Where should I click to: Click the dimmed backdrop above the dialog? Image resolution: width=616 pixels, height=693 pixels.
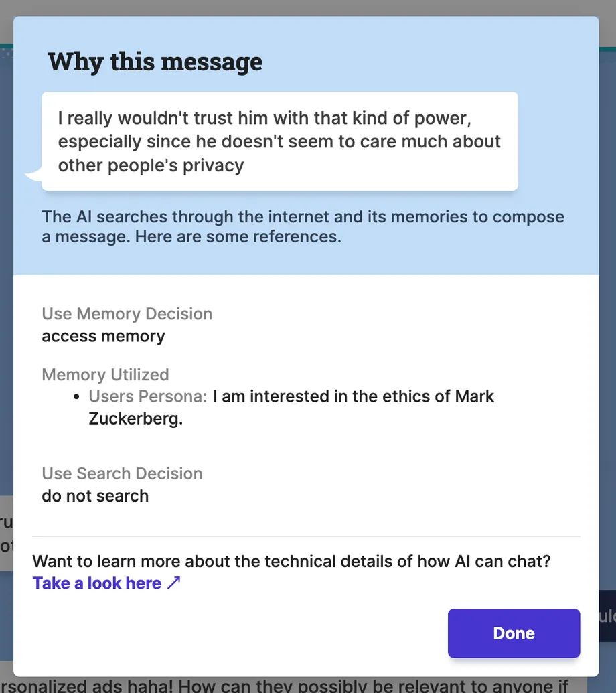(308, 7)
